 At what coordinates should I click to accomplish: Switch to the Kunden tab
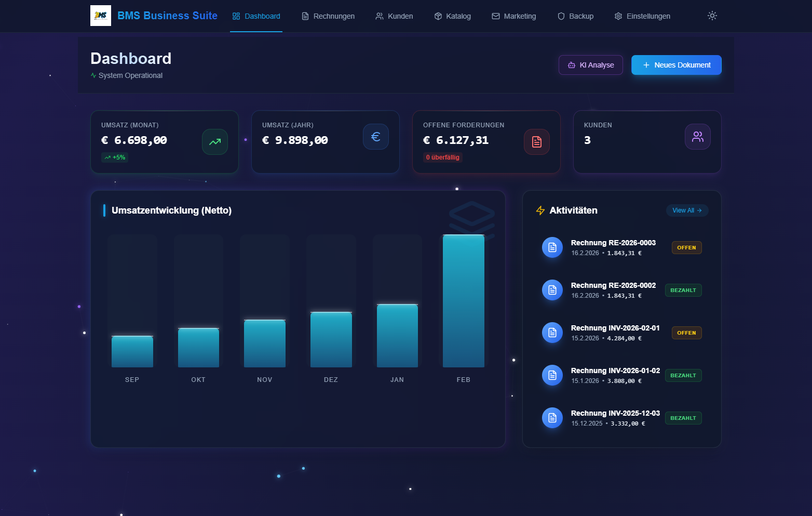click(x=394, y=16)
